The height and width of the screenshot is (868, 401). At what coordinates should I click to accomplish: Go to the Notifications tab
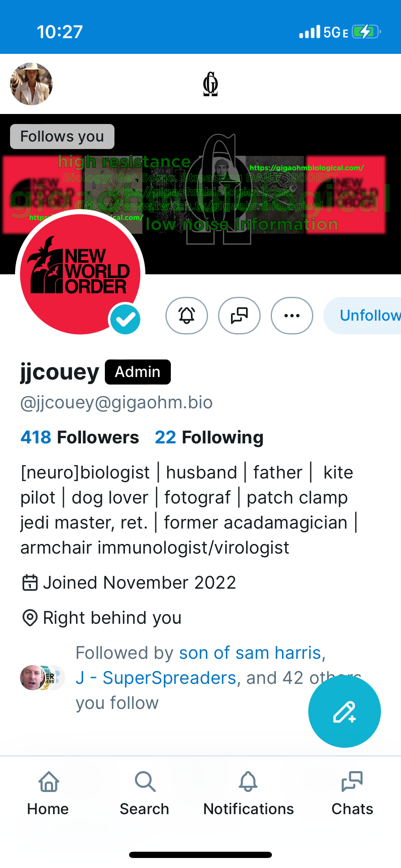coord(249,793)
